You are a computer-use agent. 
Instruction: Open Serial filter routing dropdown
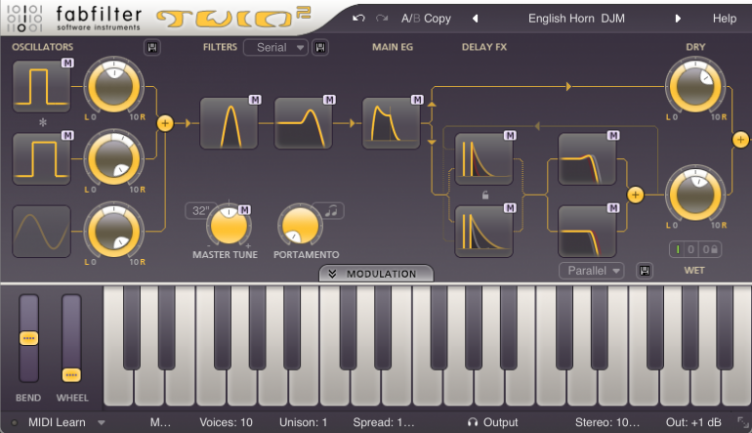point(275,47)
